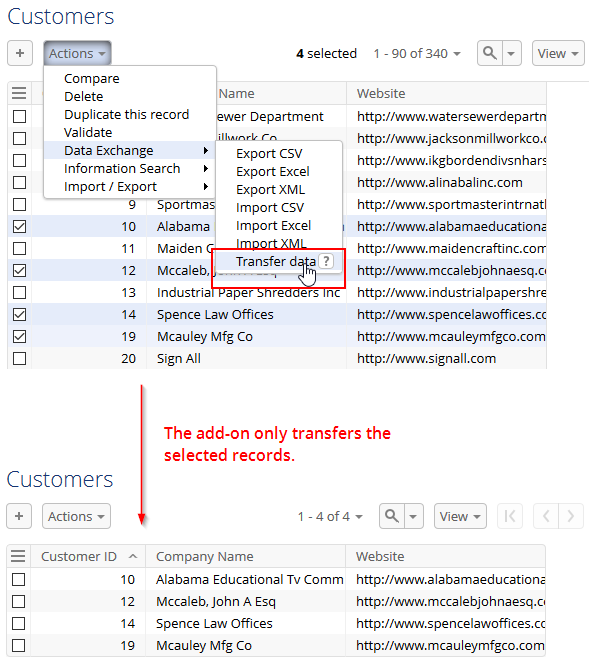Open the Spence Law Offices website link in the bottom grid
Viewport: 589px width, 672px height.
[451, 623]
